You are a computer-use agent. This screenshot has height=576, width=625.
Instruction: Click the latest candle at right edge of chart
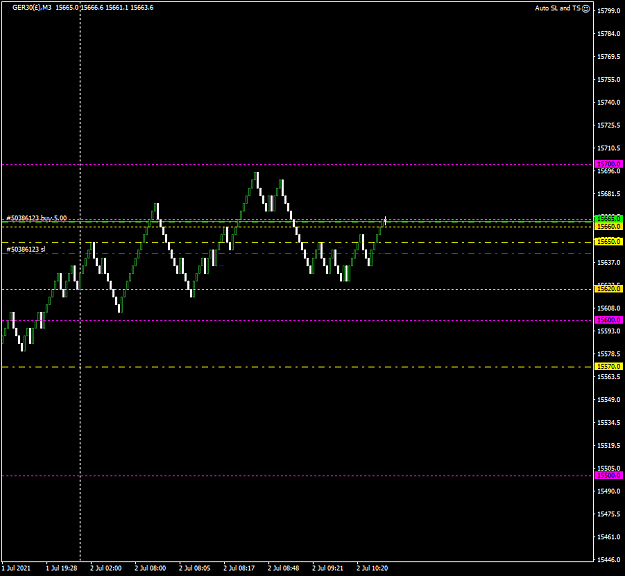coord(385,220)
